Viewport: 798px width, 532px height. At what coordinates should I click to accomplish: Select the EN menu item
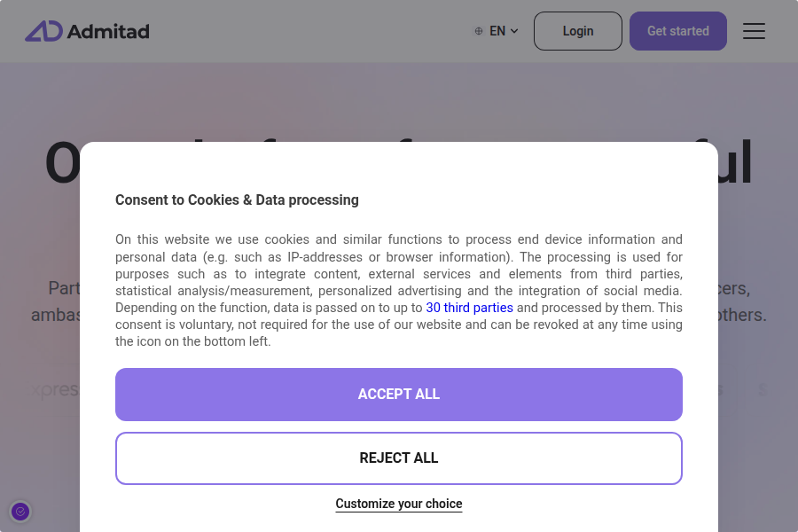point(497,30)
